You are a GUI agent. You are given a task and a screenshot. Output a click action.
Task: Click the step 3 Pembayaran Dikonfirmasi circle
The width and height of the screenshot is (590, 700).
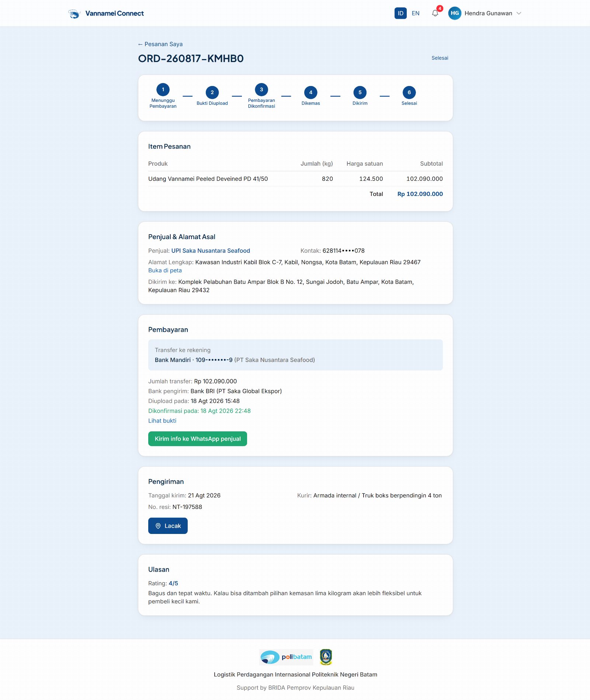261,90
